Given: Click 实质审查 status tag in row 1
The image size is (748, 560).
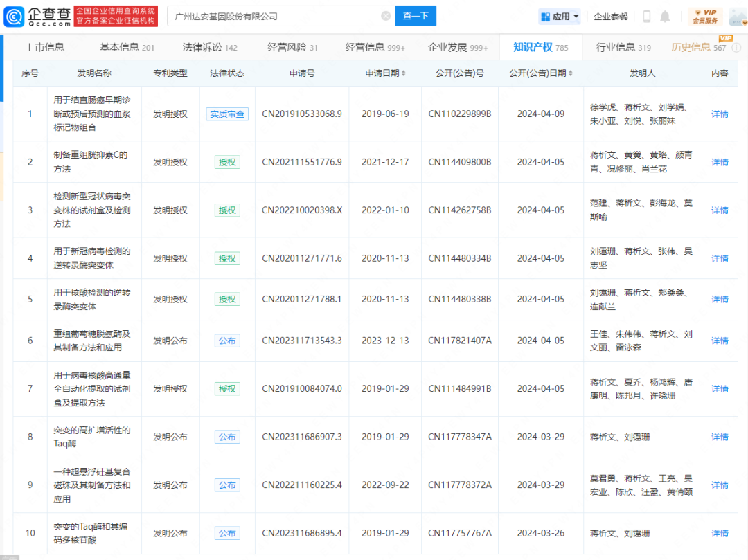Looking at the screenshot, I should pos(227,114).
